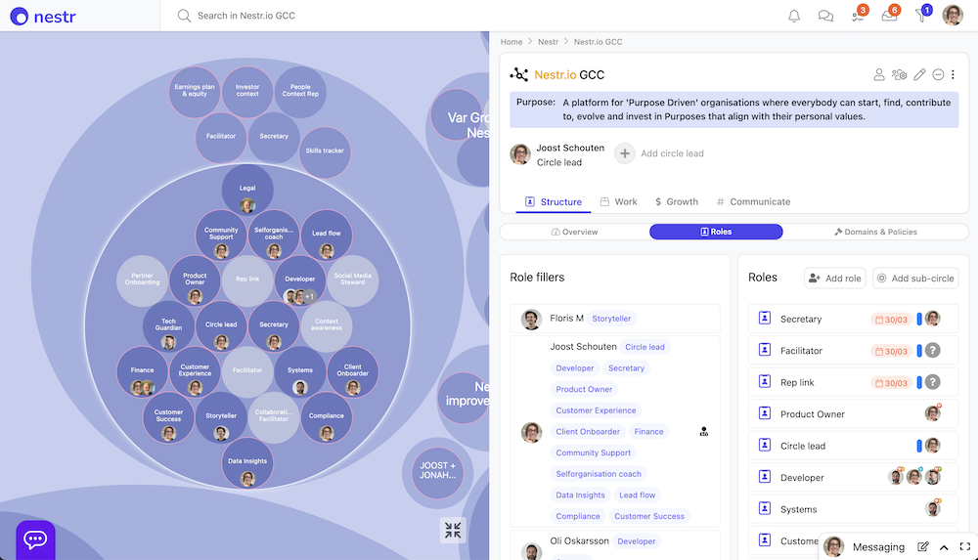The image size is (978, 560).
Task: Open the filter icon with badge 1
Action: (x=922, y=15)
